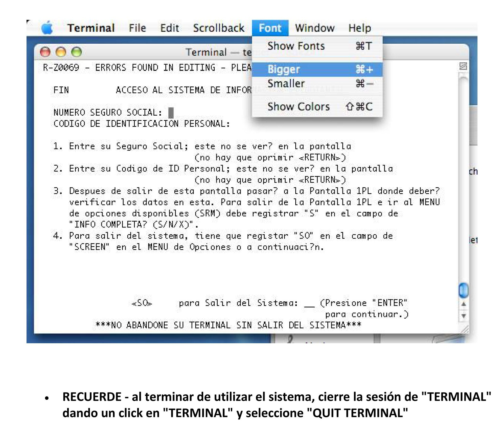504x434 pixels.
Task: Click the CODIGO DE IDENTIFICACION PERSONAL line
Action: tap(141, 124)
